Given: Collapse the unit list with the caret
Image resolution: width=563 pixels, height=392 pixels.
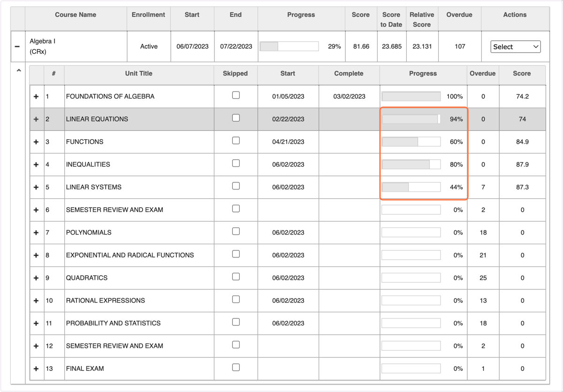Looking at the screenshot, I should click(19, 71).
